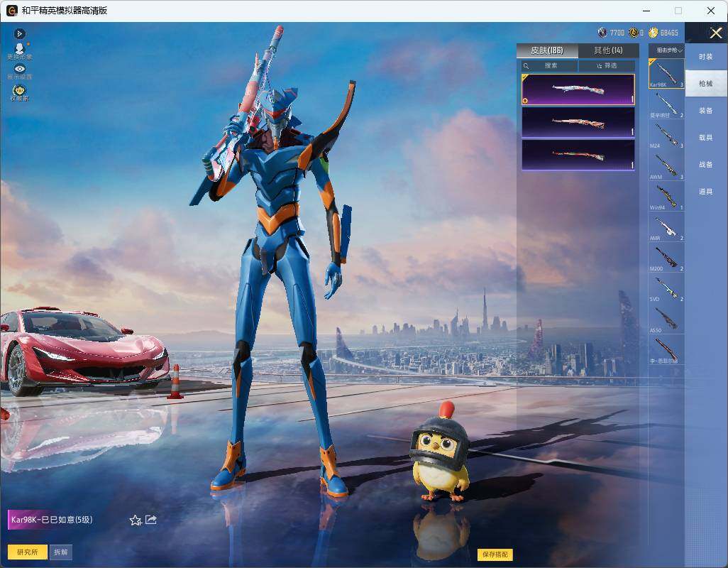728x568 pixels.
Task: Select the last rifle below AS50
Action: 666,350
